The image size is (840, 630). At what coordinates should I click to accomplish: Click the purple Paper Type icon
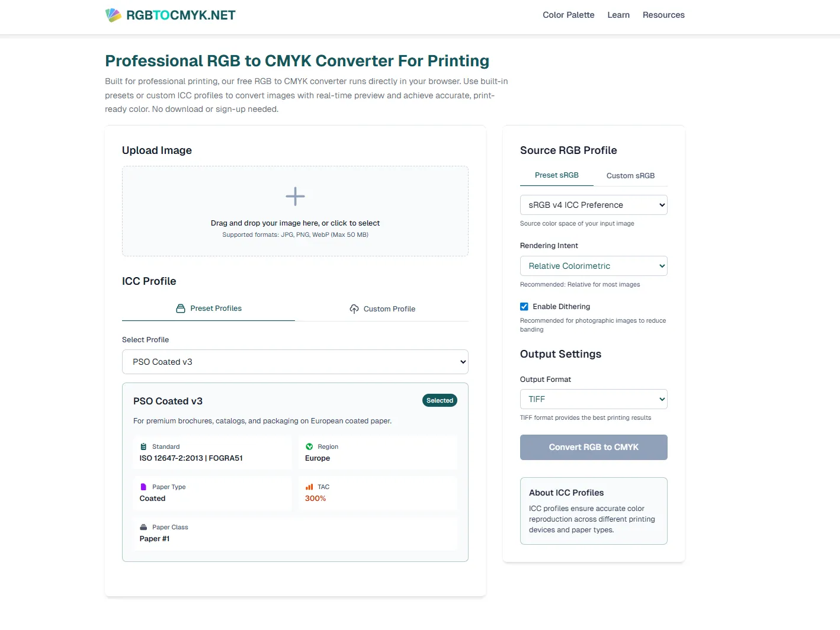tap(143, 487)
